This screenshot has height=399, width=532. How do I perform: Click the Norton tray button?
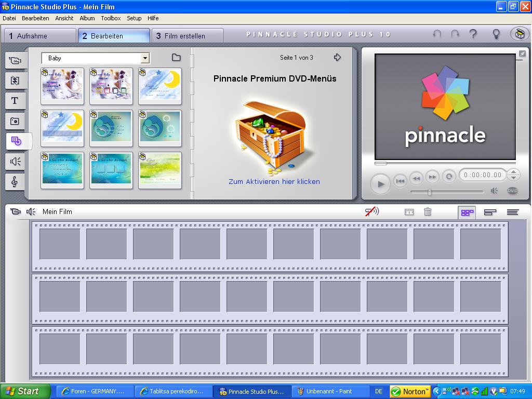(410, 392)
